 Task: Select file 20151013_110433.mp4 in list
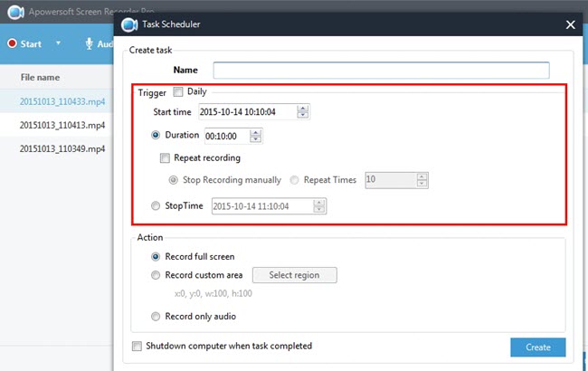point(62,101)
